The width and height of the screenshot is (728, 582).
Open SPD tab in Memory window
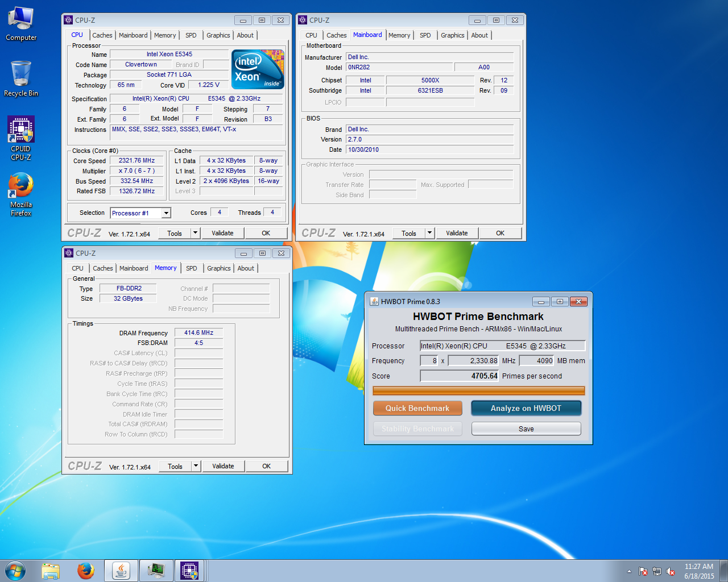(192, 268)
